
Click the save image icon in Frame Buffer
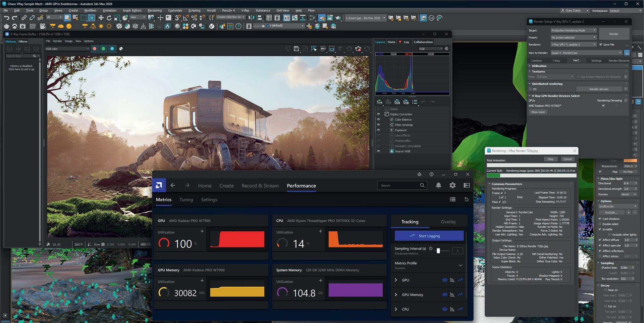(297, 49)
